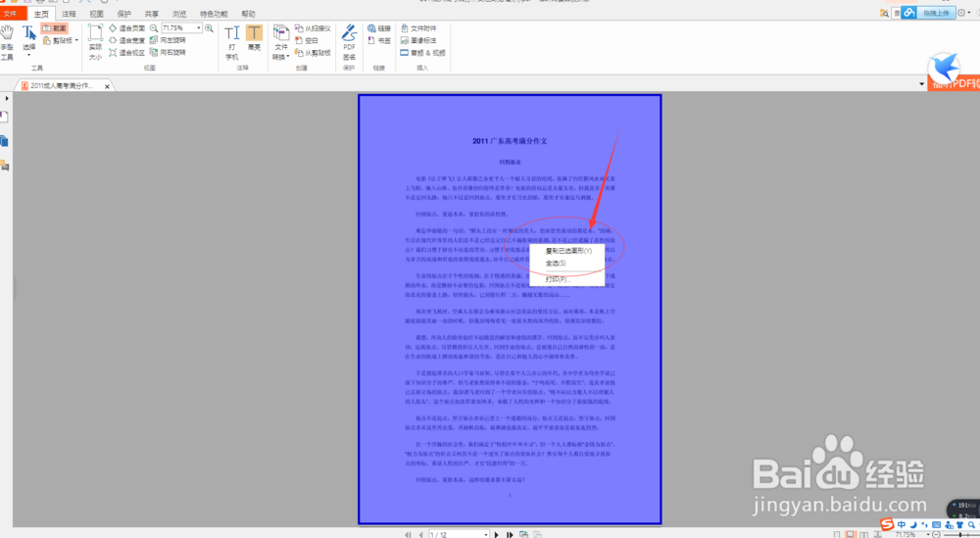Image resolution: width=980 pixels, height=538 pixels.
Task: Insert a File Attachment (文件附件)
Action: 418,28
